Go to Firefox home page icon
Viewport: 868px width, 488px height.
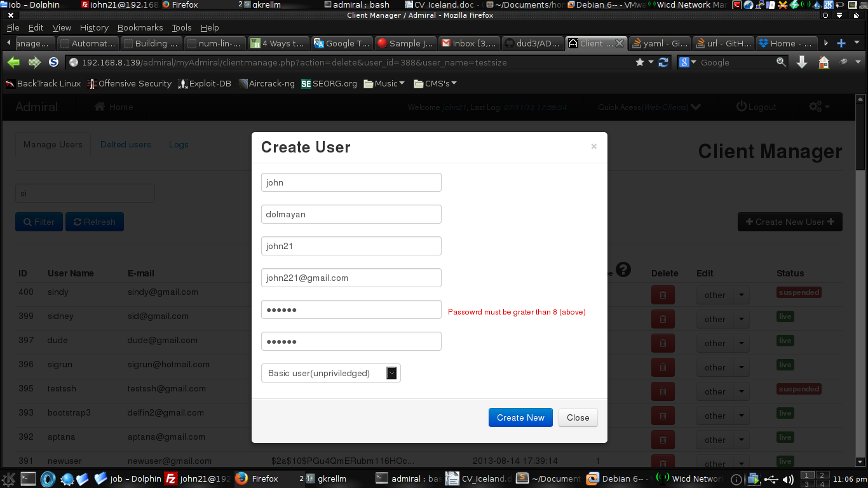824,62
